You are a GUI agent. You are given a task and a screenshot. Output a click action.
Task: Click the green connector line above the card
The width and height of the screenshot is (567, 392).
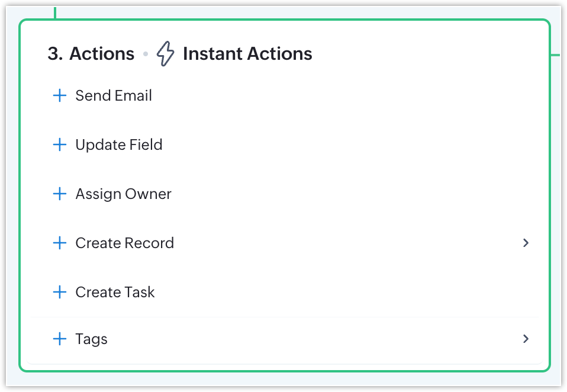click(55, 12)
